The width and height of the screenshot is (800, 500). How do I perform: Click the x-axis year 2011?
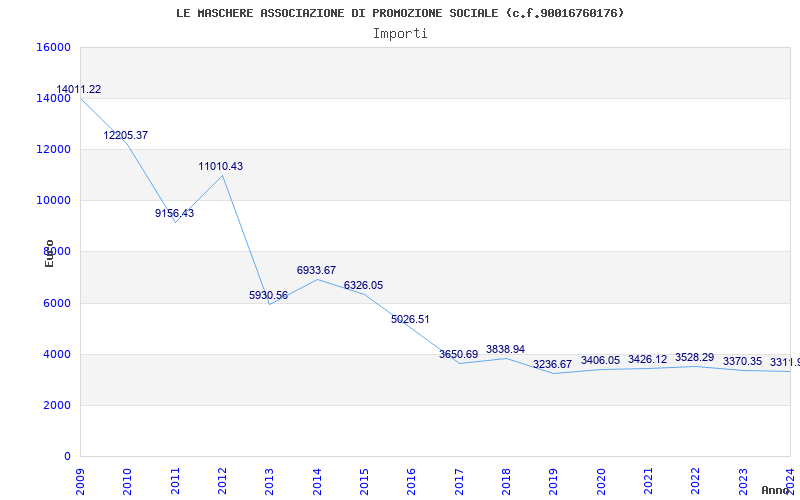(175, 481)
